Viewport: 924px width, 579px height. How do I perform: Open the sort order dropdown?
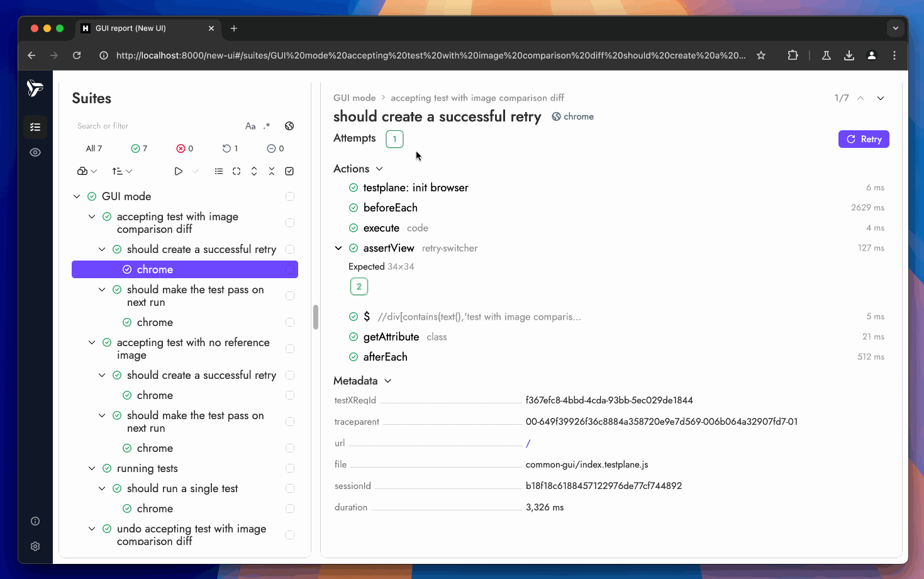coord(122,171)
